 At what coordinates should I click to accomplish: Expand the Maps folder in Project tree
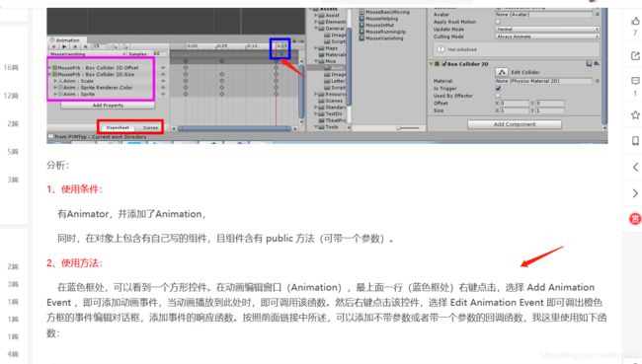pos(316,48)
